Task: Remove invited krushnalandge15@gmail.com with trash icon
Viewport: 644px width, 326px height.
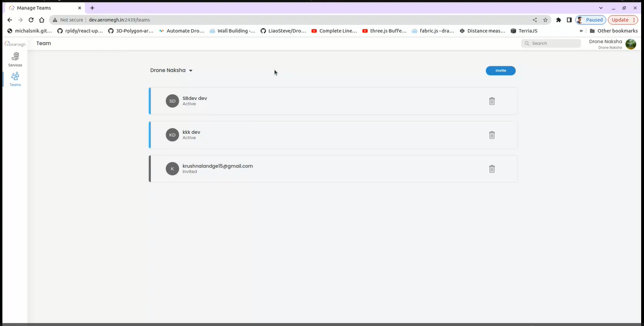Action: [x=492, y=169]
